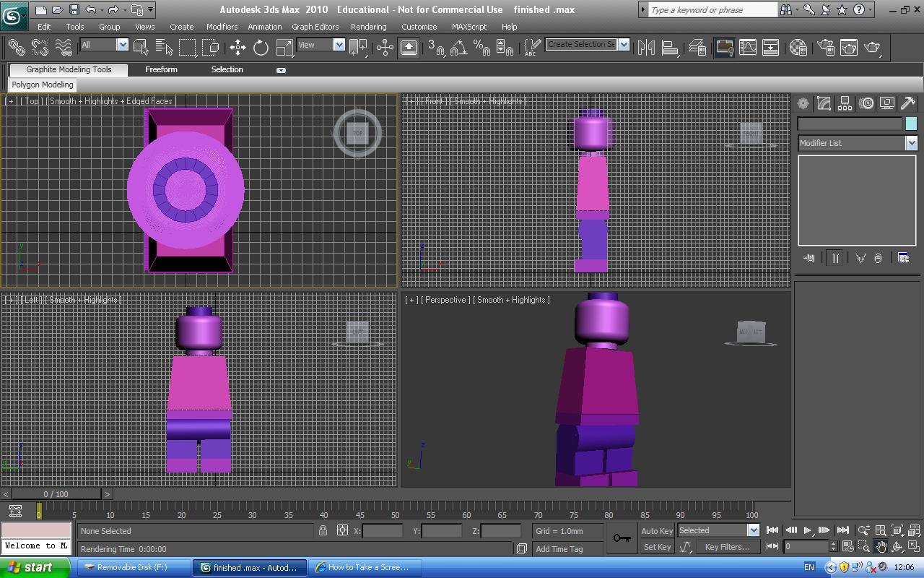Click the Select and Link chain icon
The width and height of the screenshot is (924, 578).
tap(16, 48)
